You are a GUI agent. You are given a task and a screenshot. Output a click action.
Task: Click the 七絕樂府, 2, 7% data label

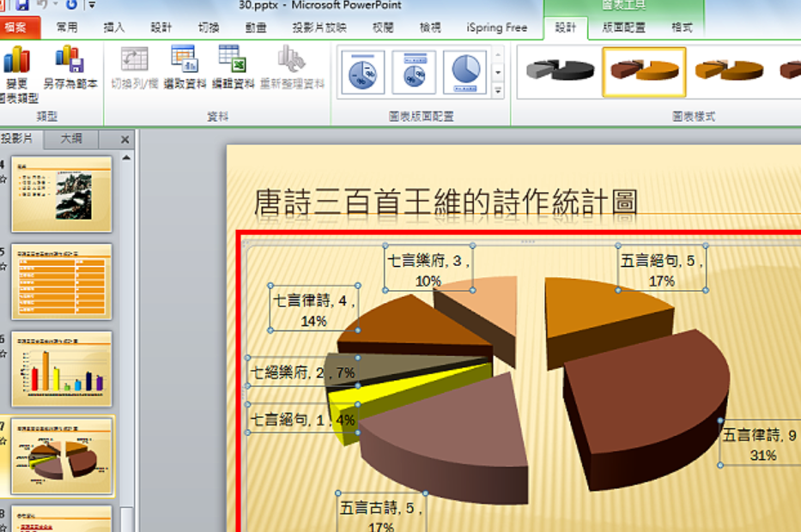302,372
